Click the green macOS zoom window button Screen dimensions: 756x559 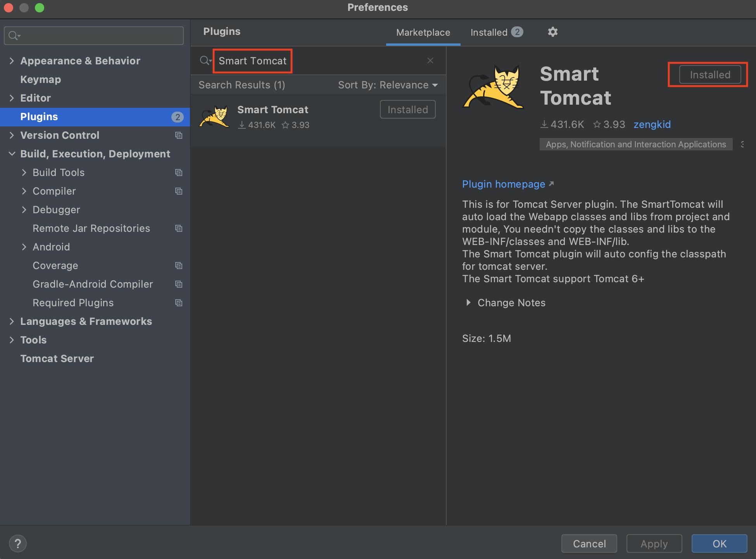click(x=40, y=8)
